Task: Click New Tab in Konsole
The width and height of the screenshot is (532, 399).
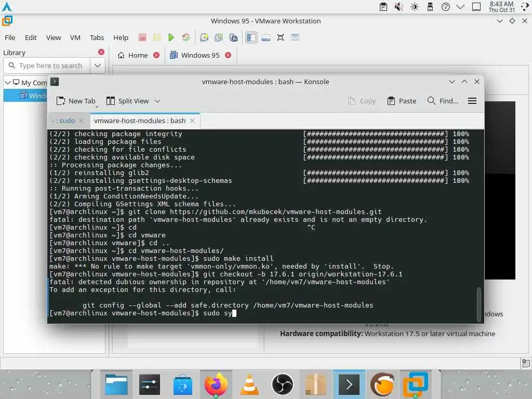Action: click(76, 101)
